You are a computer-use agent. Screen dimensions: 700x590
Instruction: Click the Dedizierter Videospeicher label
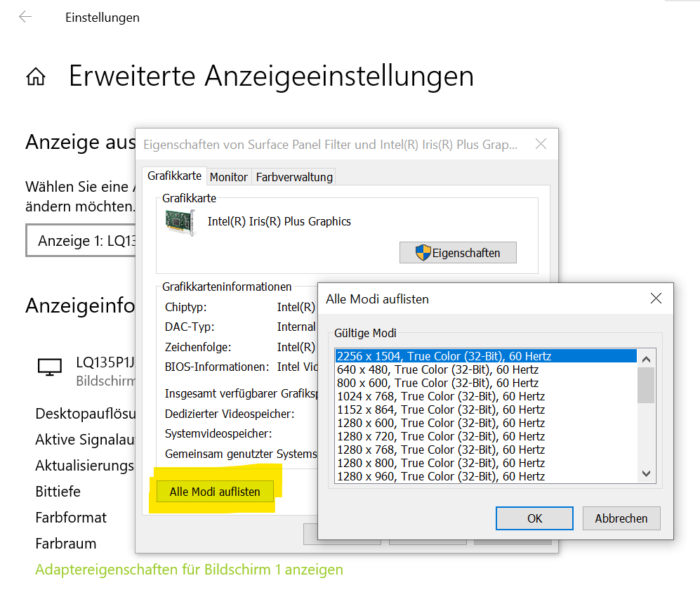coord(230,414)
